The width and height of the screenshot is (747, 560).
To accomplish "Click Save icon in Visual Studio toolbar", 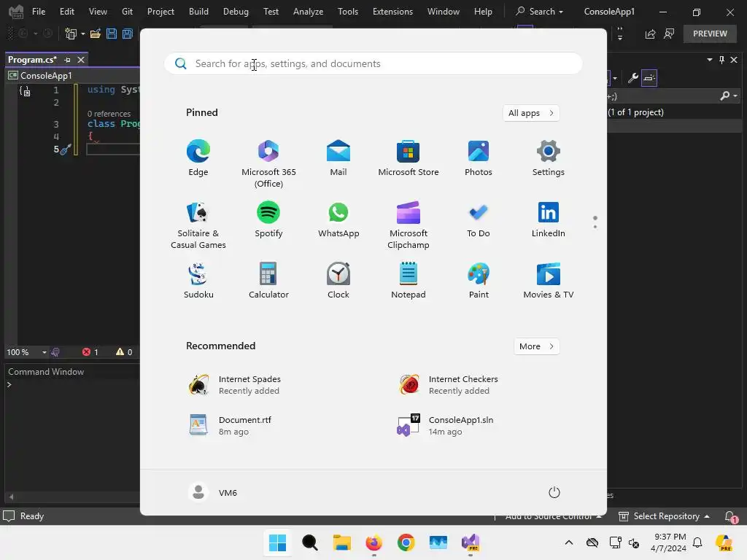I will [112, 34].
